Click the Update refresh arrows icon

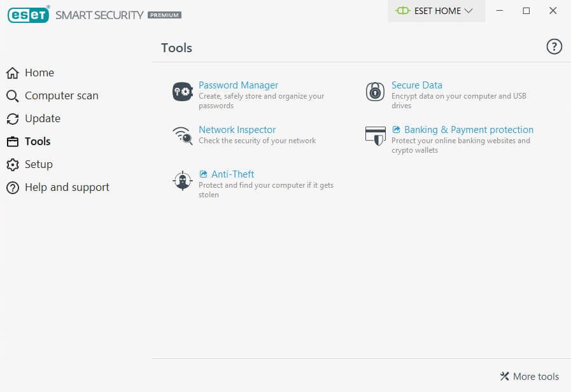click(x=12, y=119)
